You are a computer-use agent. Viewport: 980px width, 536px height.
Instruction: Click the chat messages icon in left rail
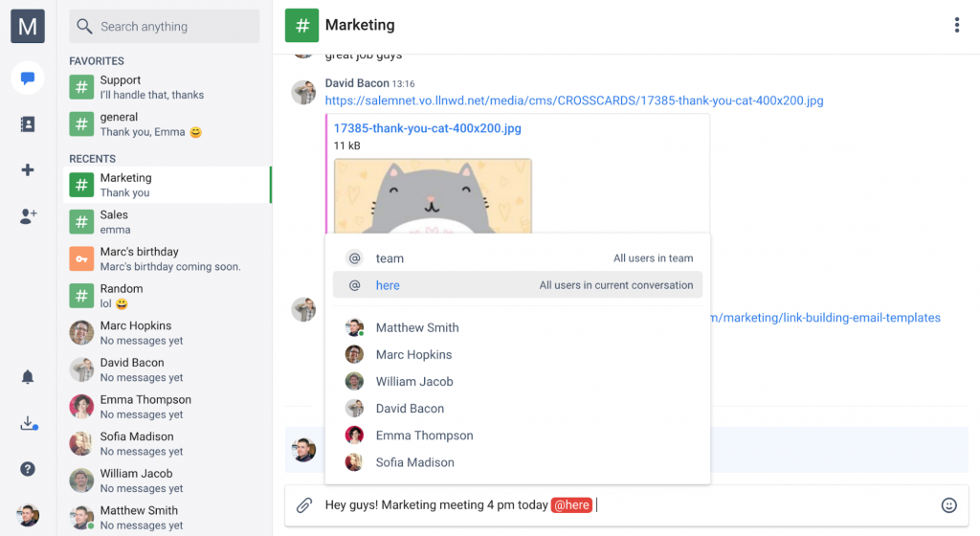point(28,78)
